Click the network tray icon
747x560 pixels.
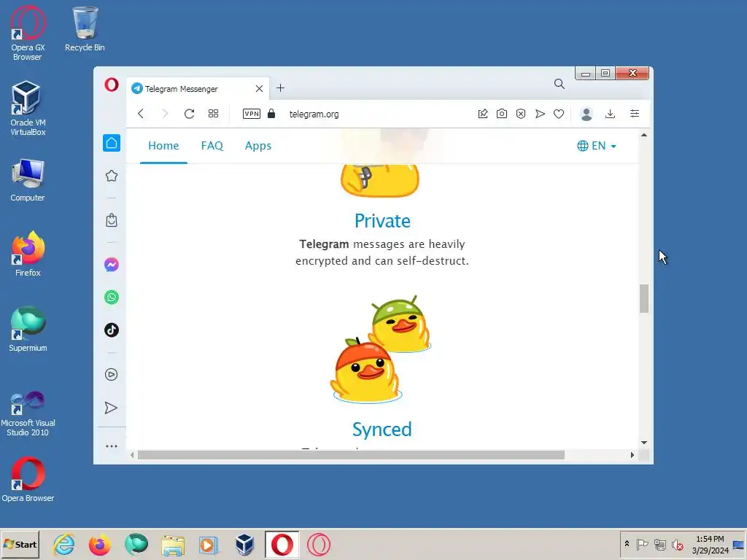click(659, 544)
